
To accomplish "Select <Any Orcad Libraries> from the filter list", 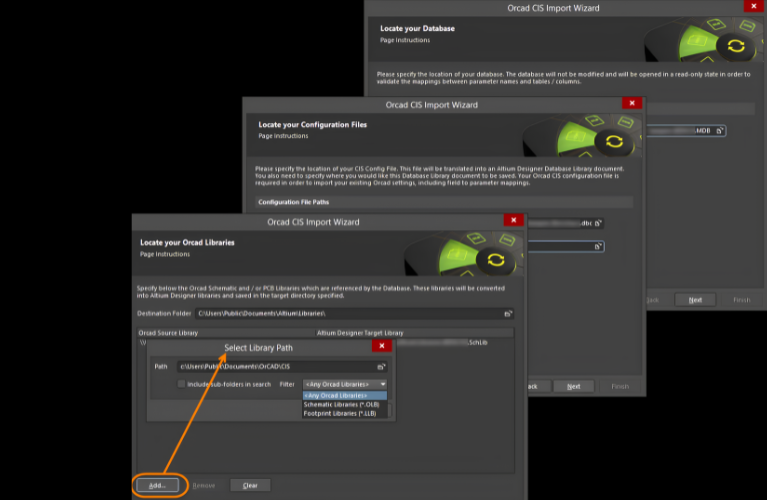I will 345,395.
